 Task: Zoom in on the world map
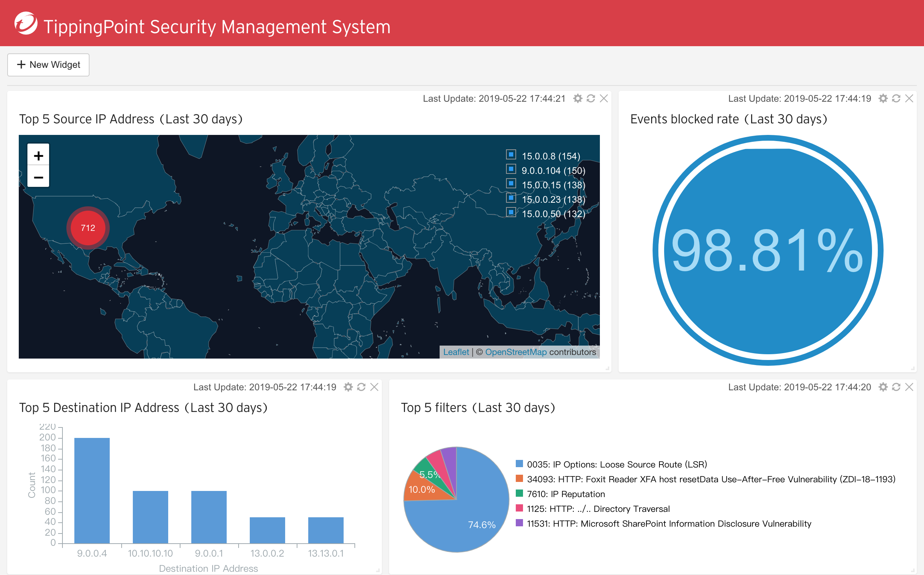pyautogui.click(x=38, y=155)
